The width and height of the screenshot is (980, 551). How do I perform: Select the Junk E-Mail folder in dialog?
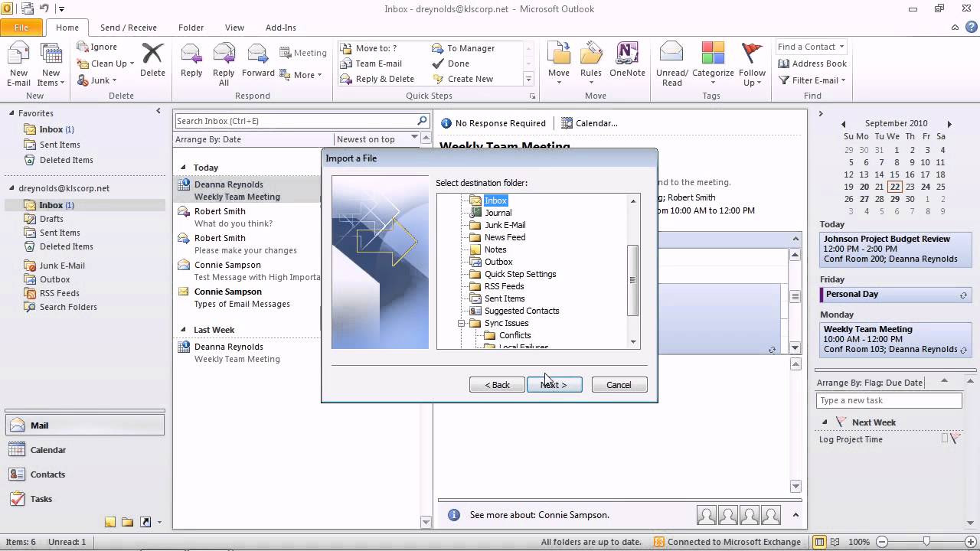505,225
